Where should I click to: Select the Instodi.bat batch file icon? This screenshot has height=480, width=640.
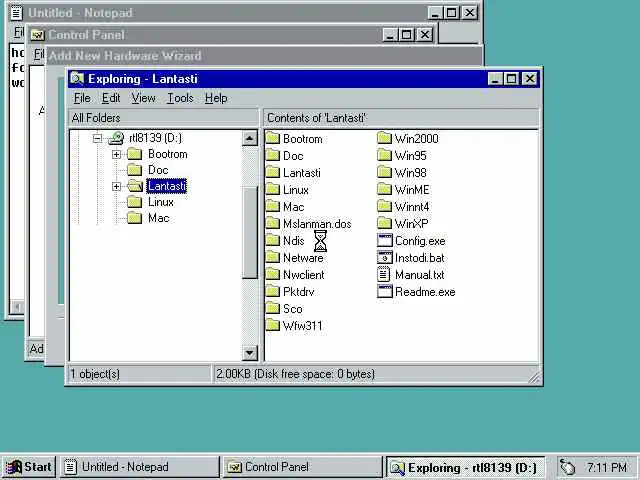pyautogui.click(x=384, y=258)
